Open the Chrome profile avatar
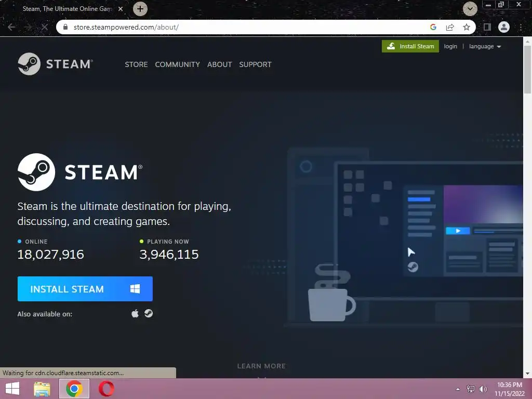This screenshot has width=532, height=399. (x=504, y=27)
